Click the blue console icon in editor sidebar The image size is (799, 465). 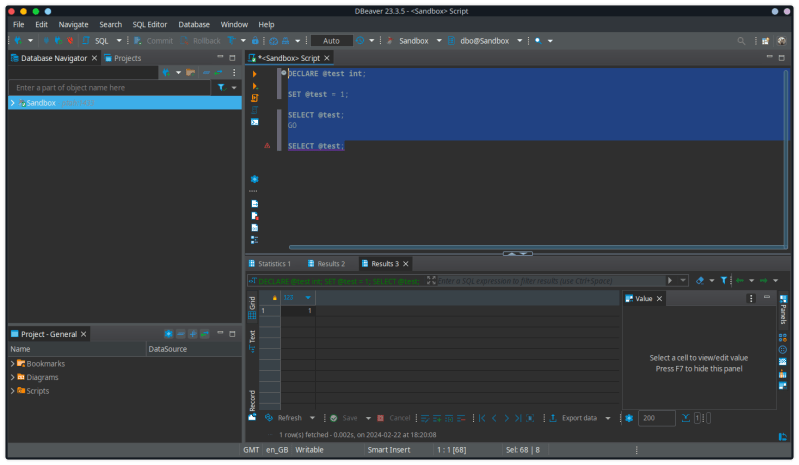[255, 122]
